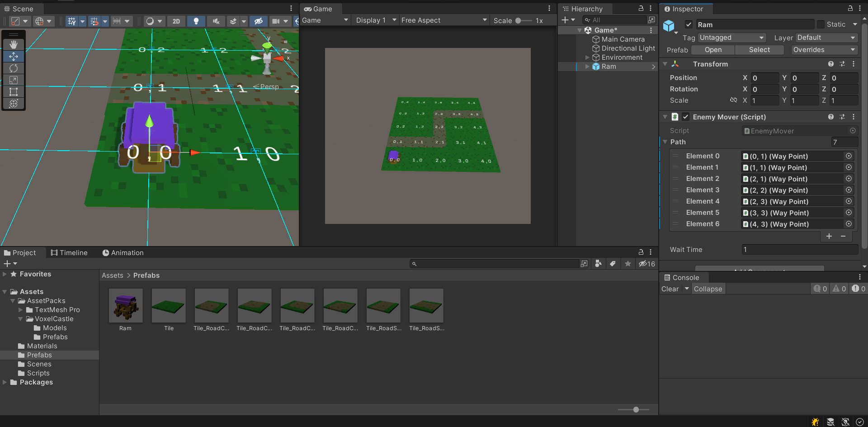The width and height of the screenshot is (868, 427).
Task: Open the Layer Default dropdown
Action: 826,38
